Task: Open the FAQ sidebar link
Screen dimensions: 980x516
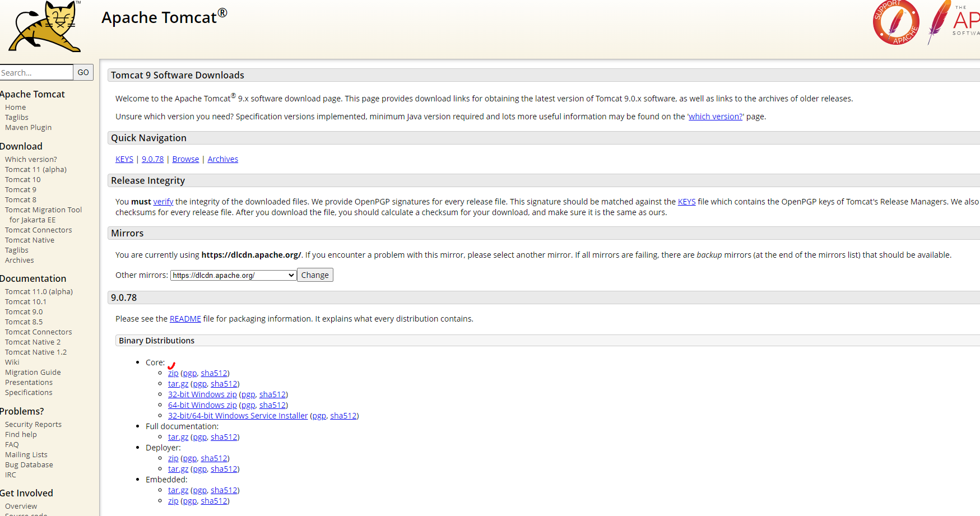Action: coord(12,445)
